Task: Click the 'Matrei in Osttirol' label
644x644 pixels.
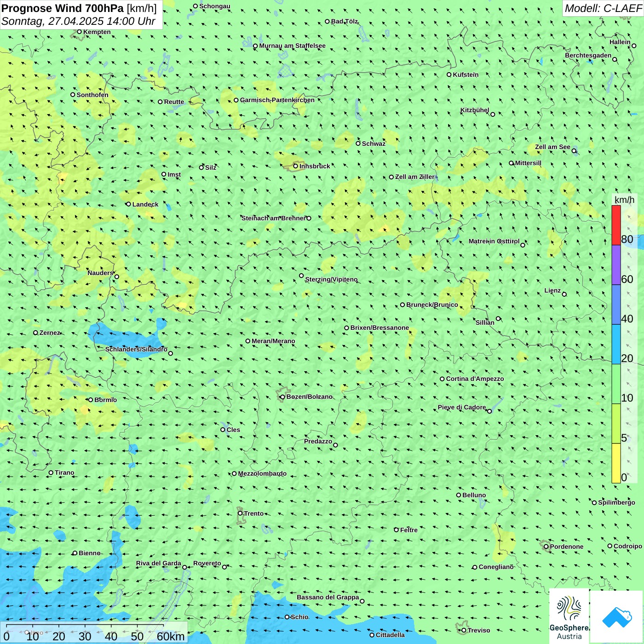Action: pyautogui.click(x=494, y=241)
